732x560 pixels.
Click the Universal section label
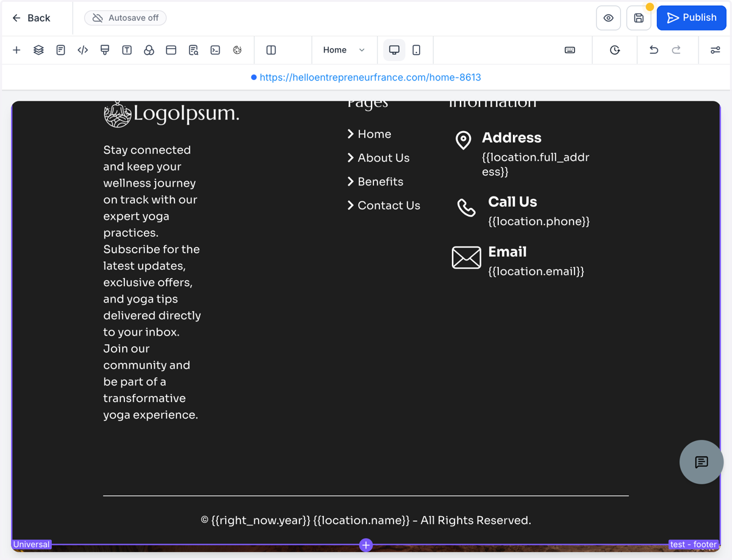tap(32, 544)
